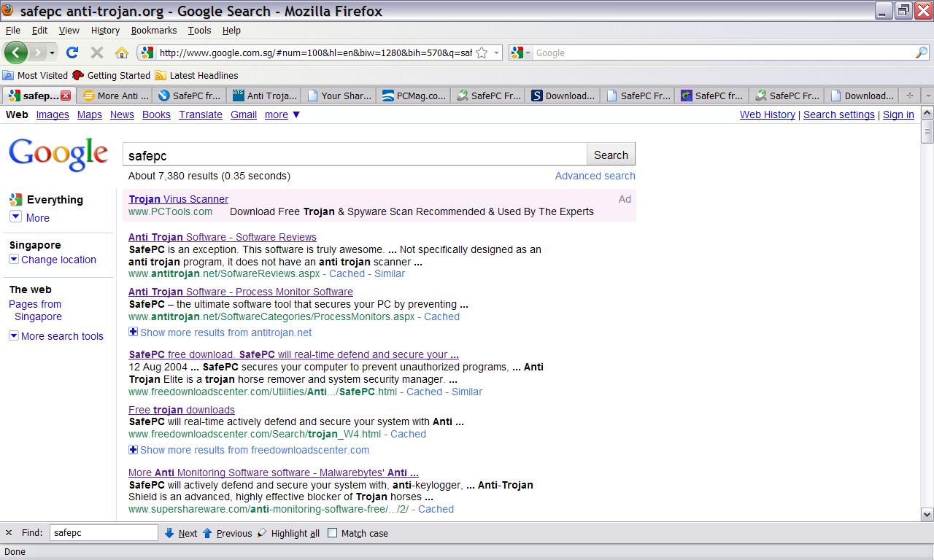934x560 pixels.
Task: Open the Advanced search link
Action: coord(595,176)
